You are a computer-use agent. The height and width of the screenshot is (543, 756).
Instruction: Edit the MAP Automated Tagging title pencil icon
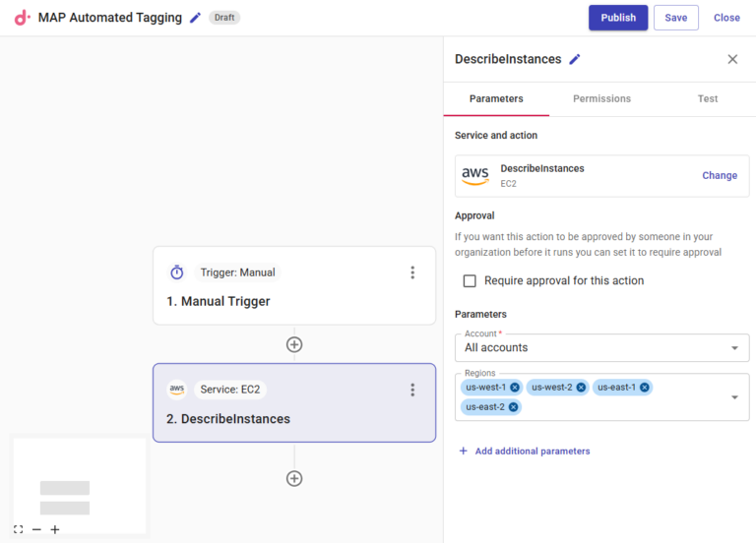[x=195, y=18]
